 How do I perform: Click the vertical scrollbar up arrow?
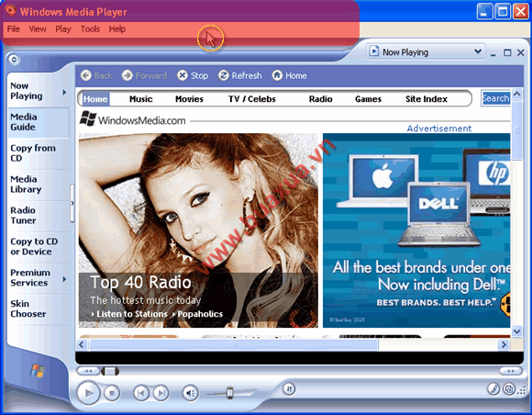tap(516, 94)
